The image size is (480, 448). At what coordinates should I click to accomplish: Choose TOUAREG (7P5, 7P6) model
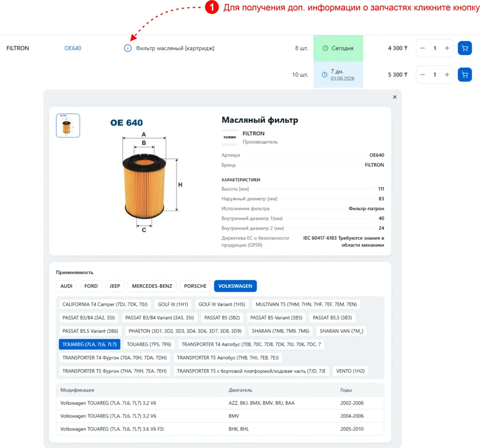point(149,344)
